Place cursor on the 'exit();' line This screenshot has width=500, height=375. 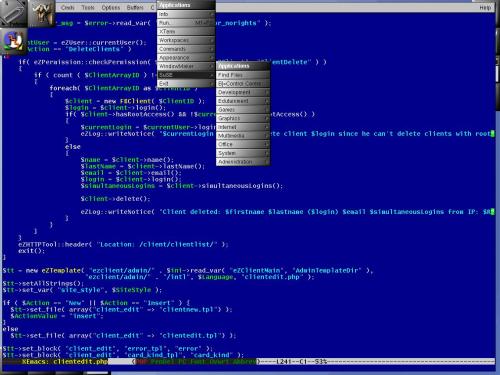click(31, 251)
